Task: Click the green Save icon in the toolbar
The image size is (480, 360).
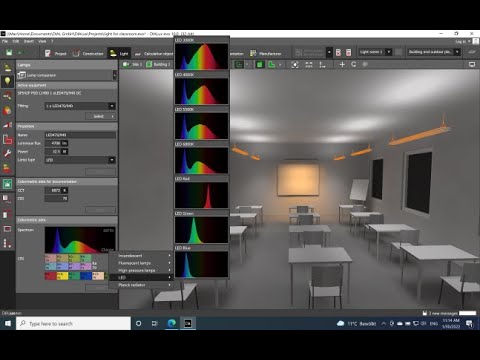Action: click(9, 53)
